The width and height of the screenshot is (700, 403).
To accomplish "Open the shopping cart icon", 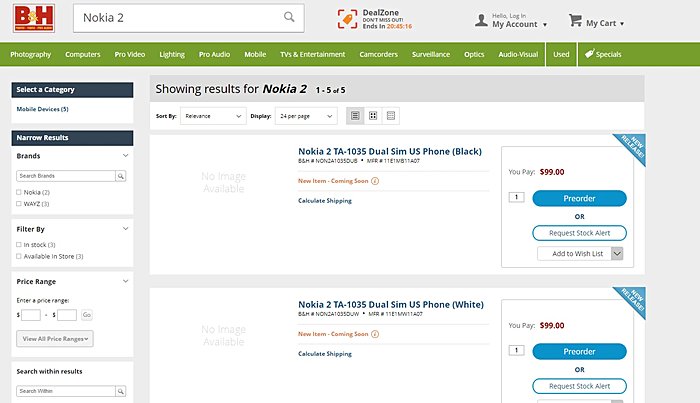I will tap(575, 20).
